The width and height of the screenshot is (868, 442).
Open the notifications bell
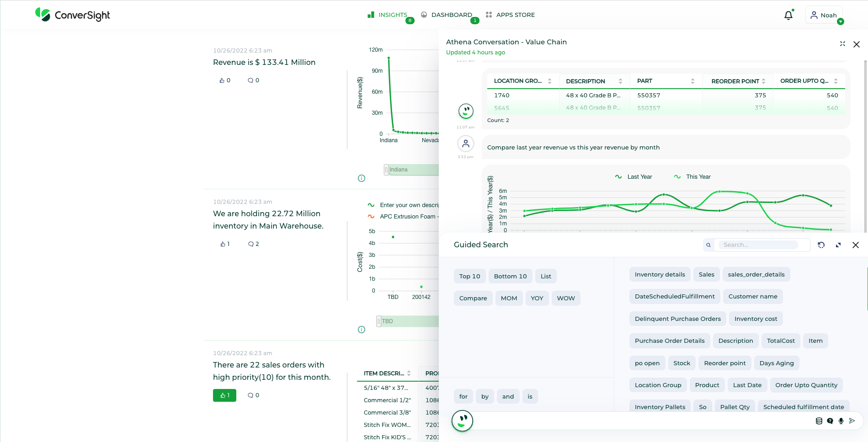coord(788,16)
